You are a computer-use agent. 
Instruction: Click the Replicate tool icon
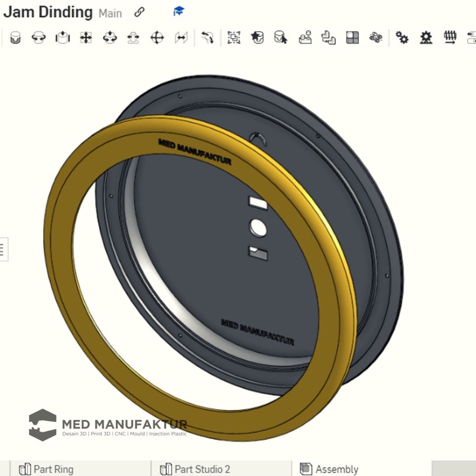pos(305,38)
